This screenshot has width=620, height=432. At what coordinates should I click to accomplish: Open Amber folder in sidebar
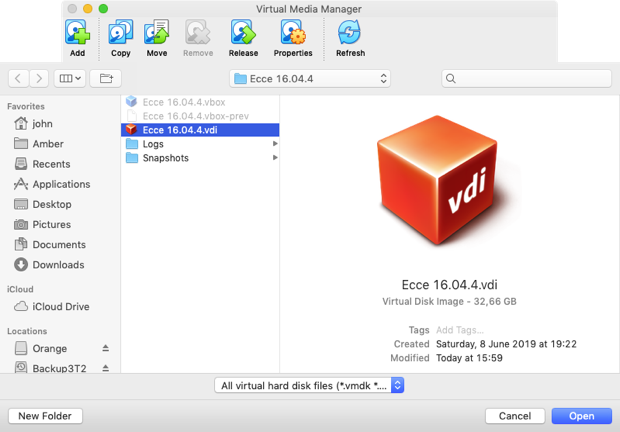39,144
